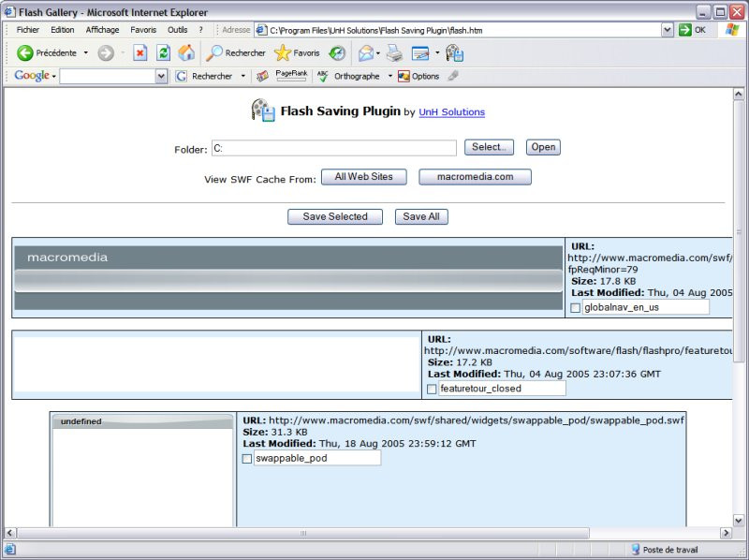
Task: Click the Précédente back arrow icon
Action: pyautogui.click(x=25, y=53)
